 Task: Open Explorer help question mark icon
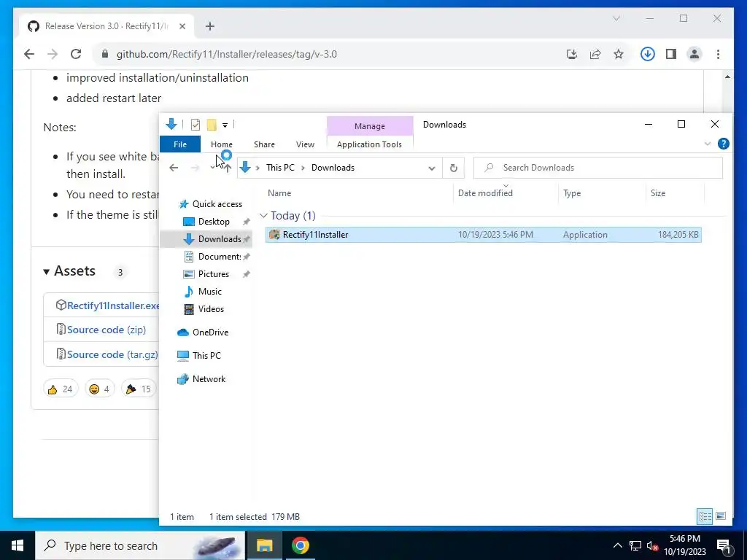(x=723, y=144)
